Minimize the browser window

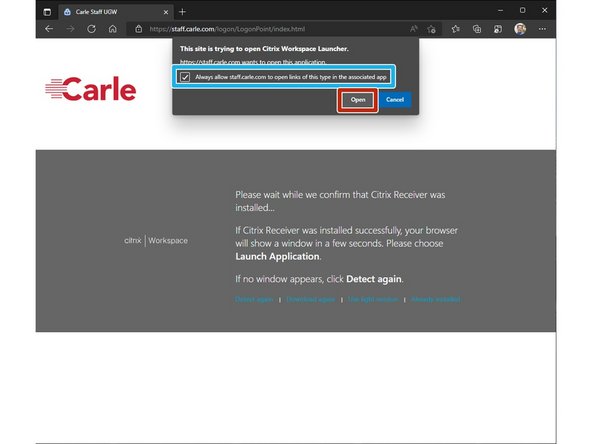click(500, 11)
